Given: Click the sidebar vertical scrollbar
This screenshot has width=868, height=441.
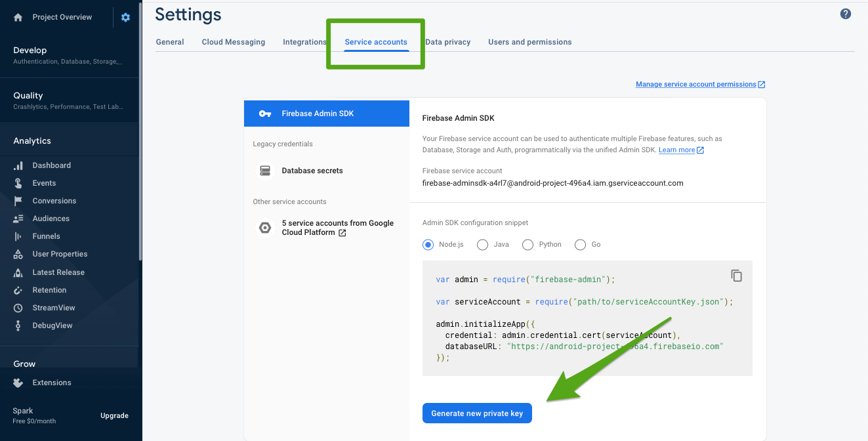Looking at the screenshot, I should coord(140,131).
